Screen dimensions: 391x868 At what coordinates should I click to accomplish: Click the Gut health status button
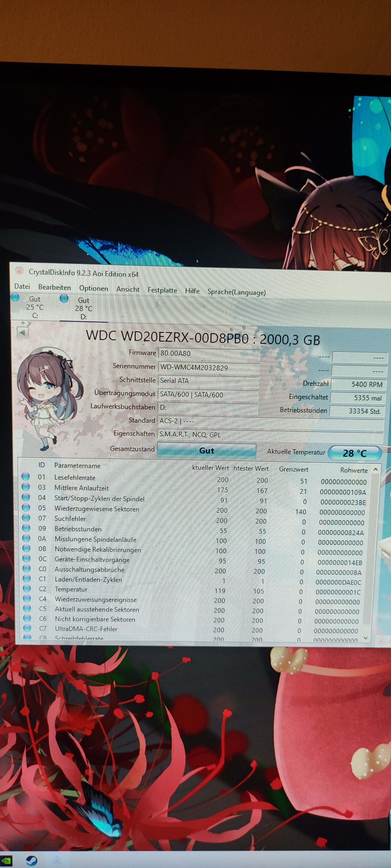[207, 451]
